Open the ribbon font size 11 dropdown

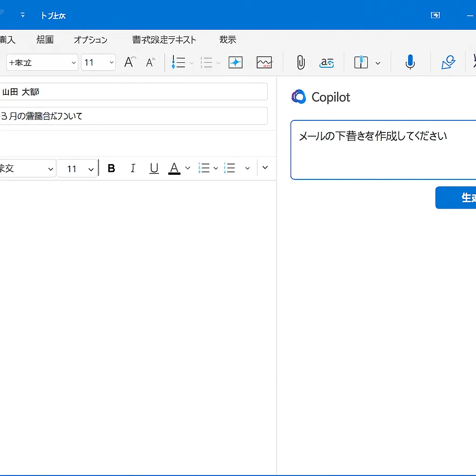tap(98, 62)
